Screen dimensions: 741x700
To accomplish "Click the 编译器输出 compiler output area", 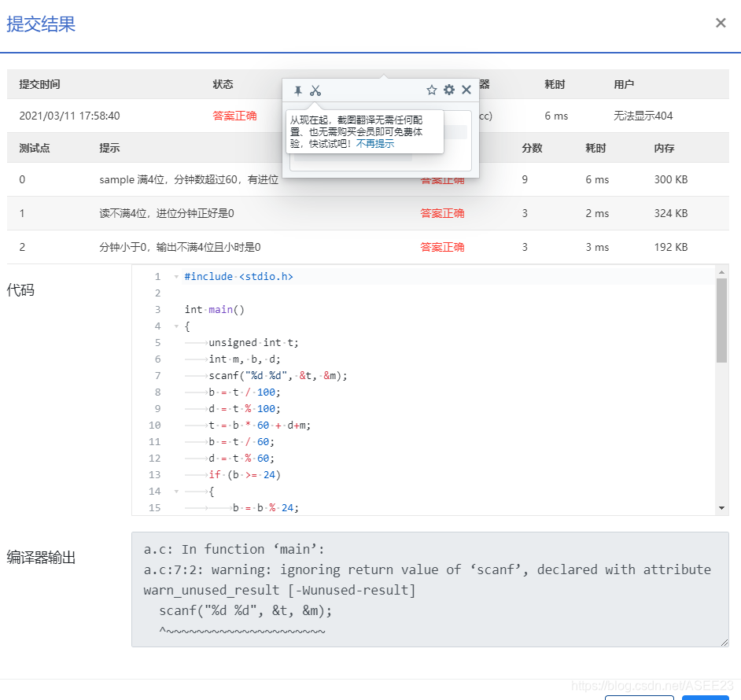I will [433, 590].
